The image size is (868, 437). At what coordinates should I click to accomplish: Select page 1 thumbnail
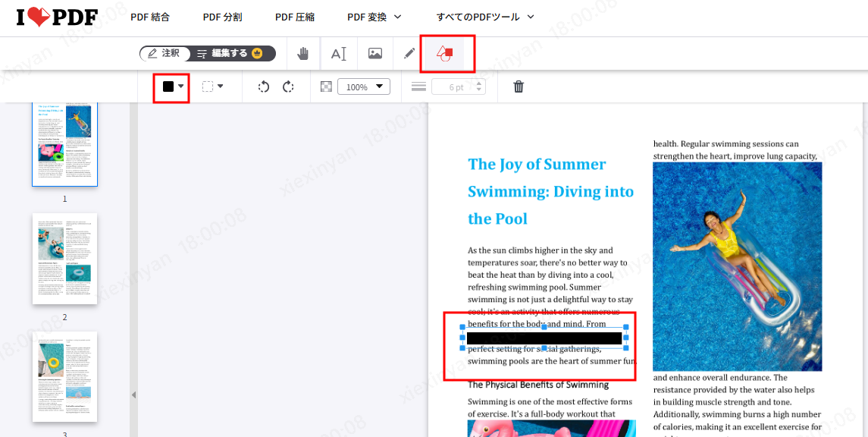click(x=64, y=145)
